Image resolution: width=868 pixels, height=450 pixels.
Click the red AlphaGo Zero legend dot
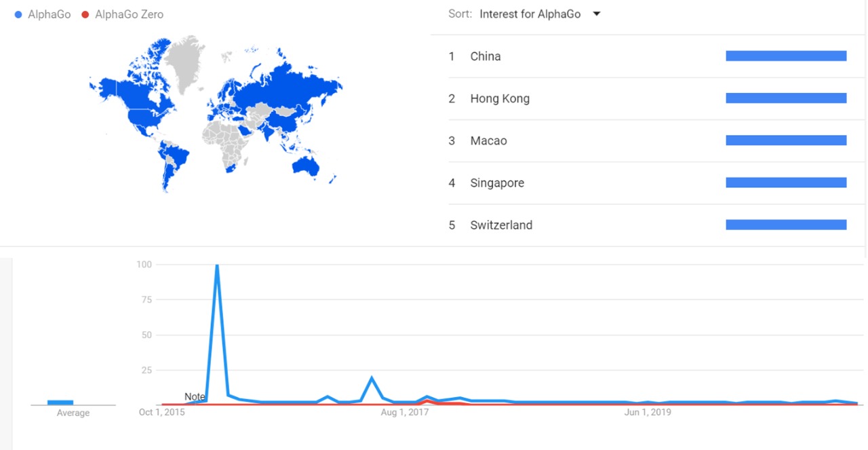(x=85, y=14)
